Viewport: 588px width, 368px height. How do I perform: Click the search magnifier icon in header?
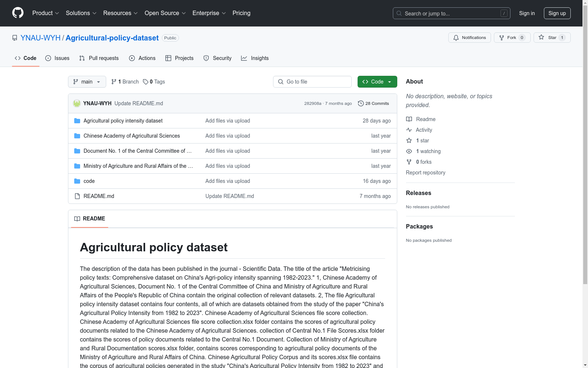click(x=399, y=13)
